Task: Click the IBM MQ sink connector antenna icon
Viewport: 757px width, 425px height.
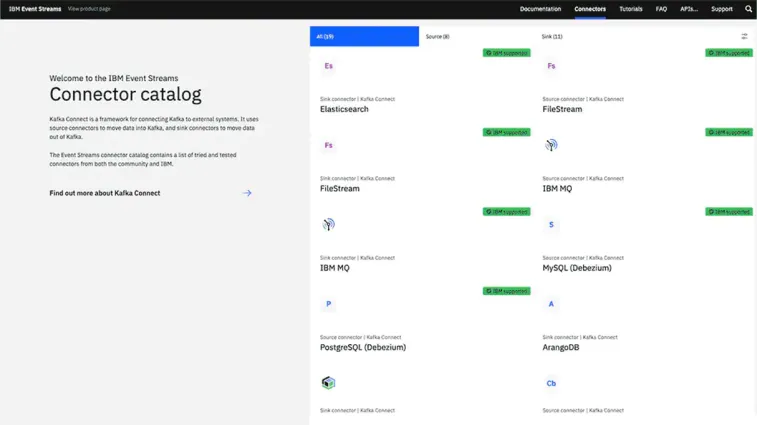Action: [x=328, y=224]
